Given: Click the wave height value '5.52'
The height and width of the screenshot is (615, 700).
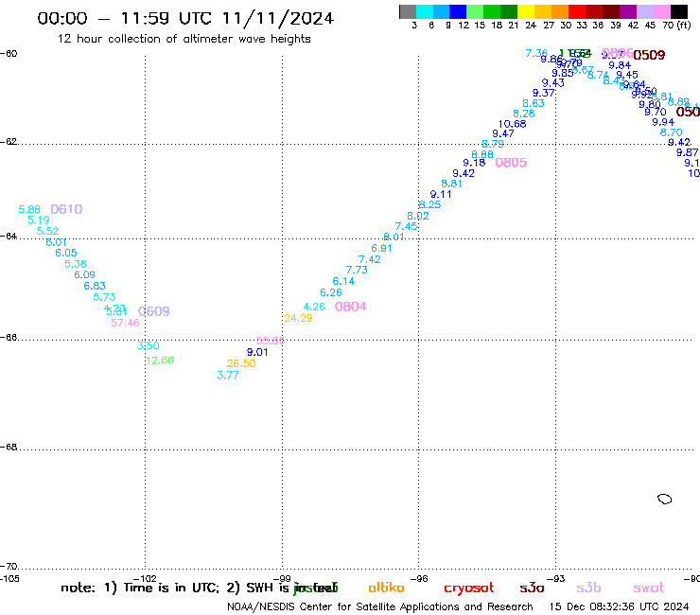Looking at the screenshot, I should coord(47,231).
